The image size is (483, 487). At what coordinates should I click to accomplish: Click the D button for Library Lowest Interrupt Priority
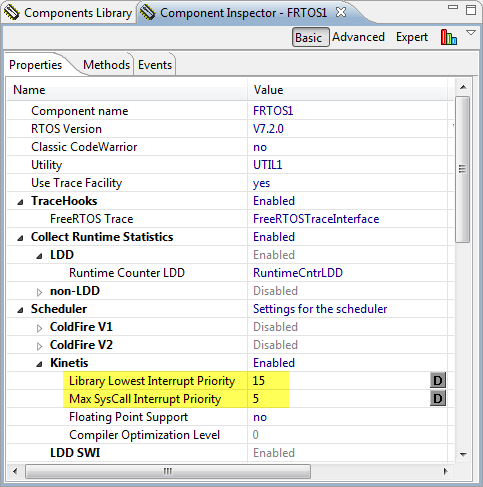pyautogui.click(x=438, y=381)
